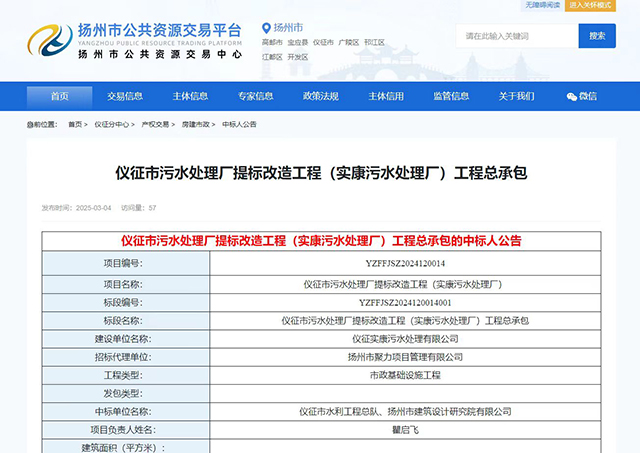
Task: Open 政策法规 navigation menu
Action: 321,96
